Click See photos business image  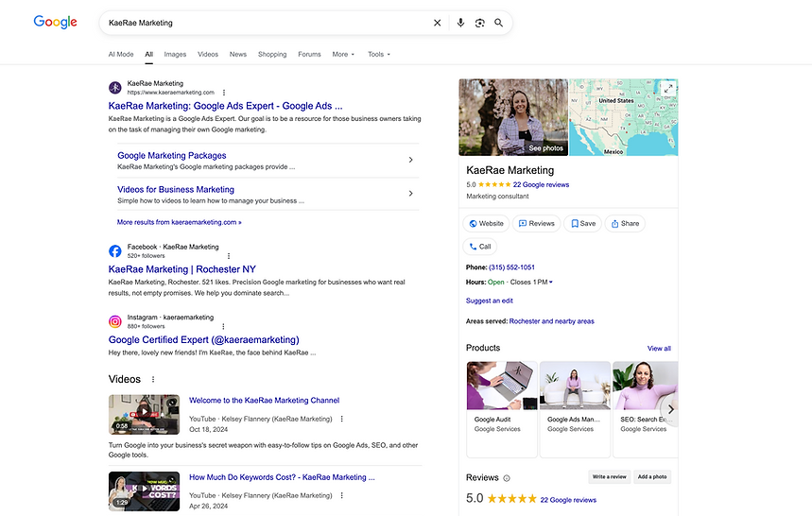tap(513, 117)
